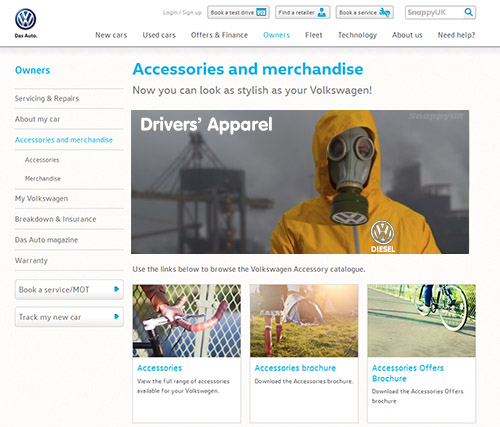Image resolution: width=500 pixels, height=427 pixels.
Task: Click the bike handlebar Accessories thumbnail
Action: click(x=187, y=321)
